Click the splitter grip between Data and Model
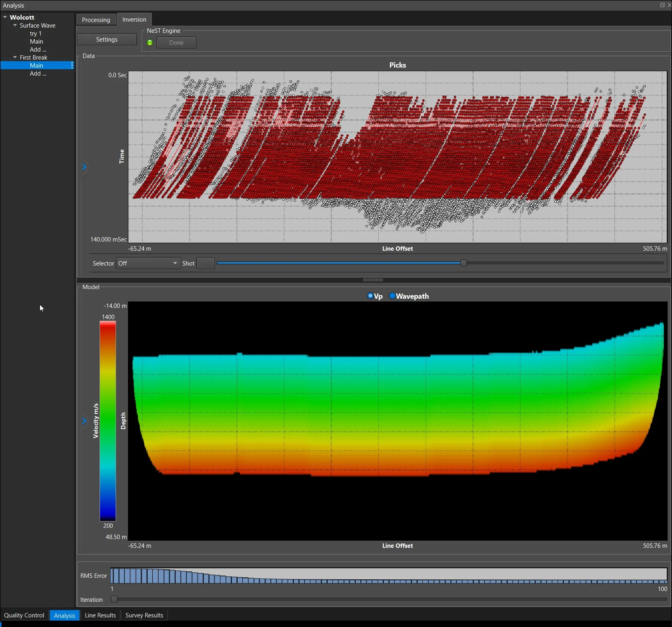672x627 pixels. pos(373,280)
